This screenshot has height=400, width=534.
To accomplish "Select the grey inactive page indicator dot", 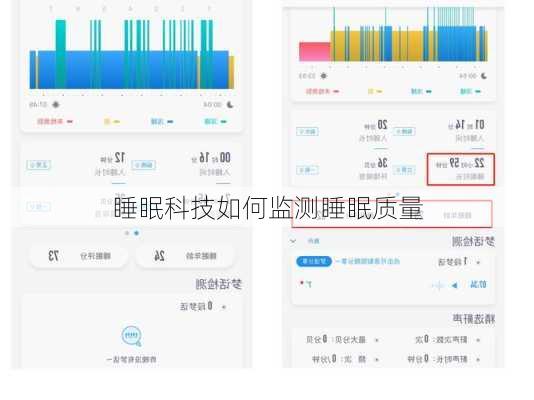I will [127, 233].
